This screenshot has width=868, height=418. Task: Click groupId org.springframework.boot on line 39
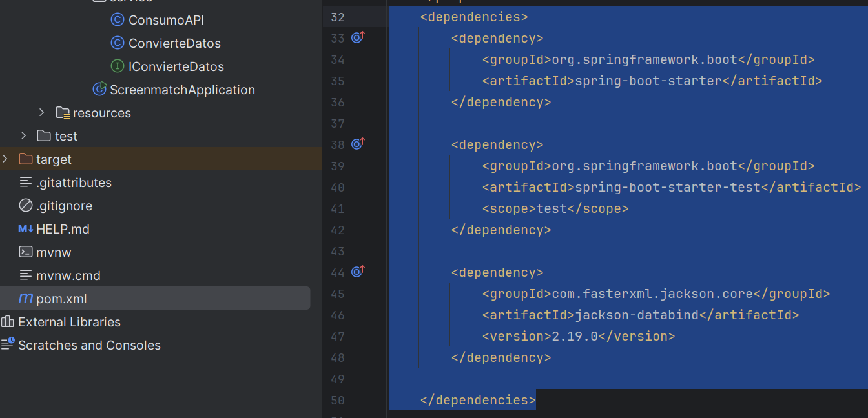[x=648, y=166]
